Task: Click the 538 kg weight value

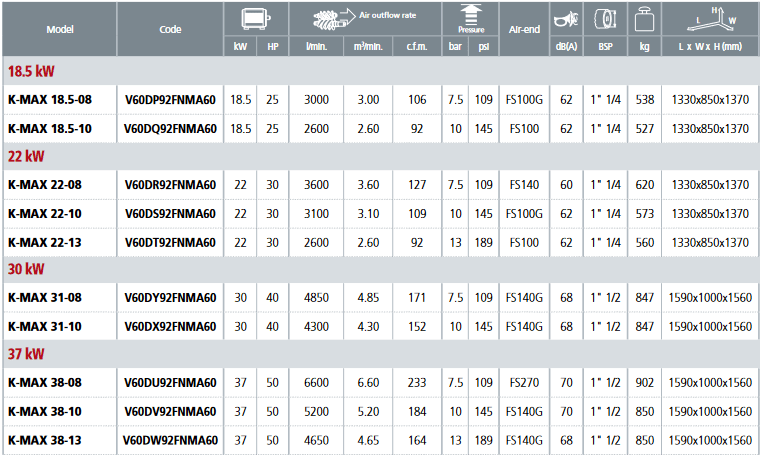Action: pos(644,100)
